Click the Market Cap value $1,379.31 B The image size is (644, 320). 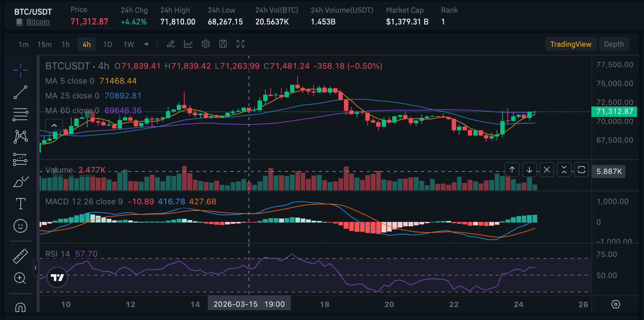pos(407,22)
